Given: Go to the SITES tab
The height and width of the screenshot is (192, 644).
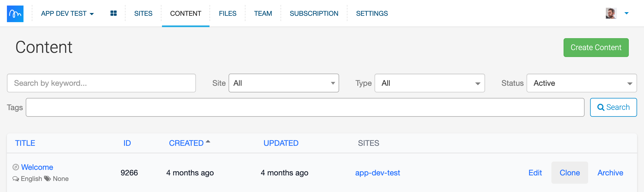Looking at the screenshot, I should pos(143,14).
